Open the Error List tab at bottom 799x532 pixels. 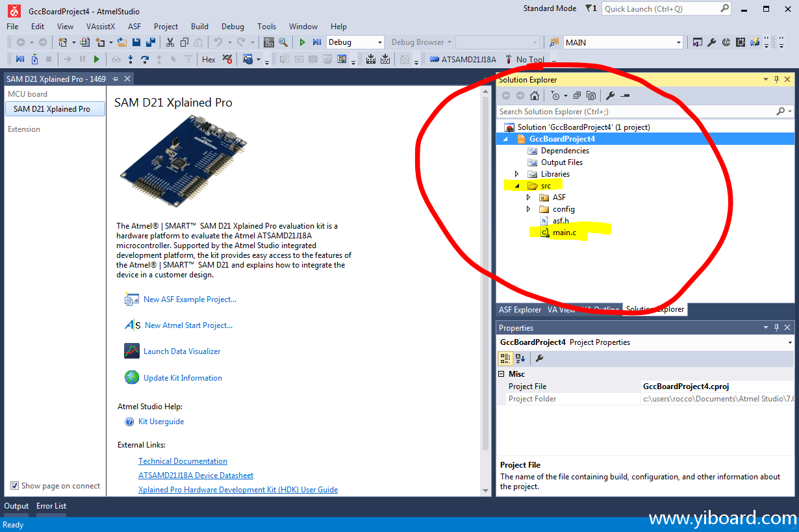coord(51,506)
